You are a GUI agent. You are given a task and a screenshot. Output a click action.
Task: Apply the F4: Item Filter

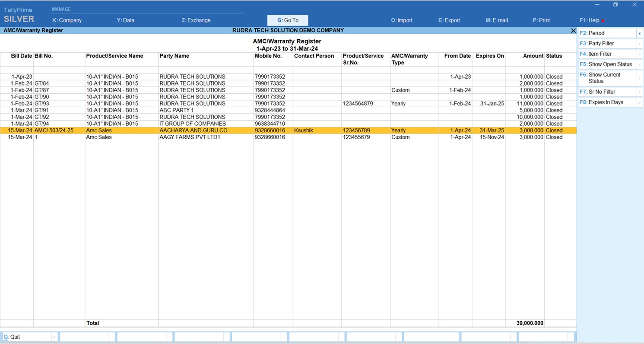click(x=607, y=54)
